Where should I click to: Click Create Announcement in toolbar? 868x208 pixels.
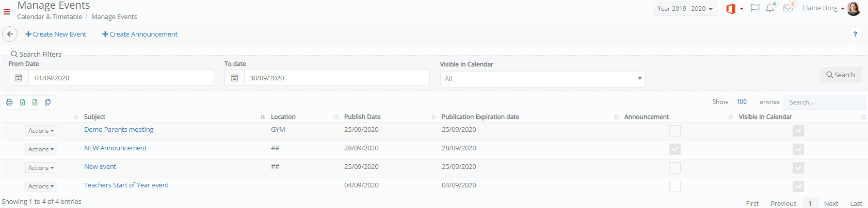tap(140, 34)
